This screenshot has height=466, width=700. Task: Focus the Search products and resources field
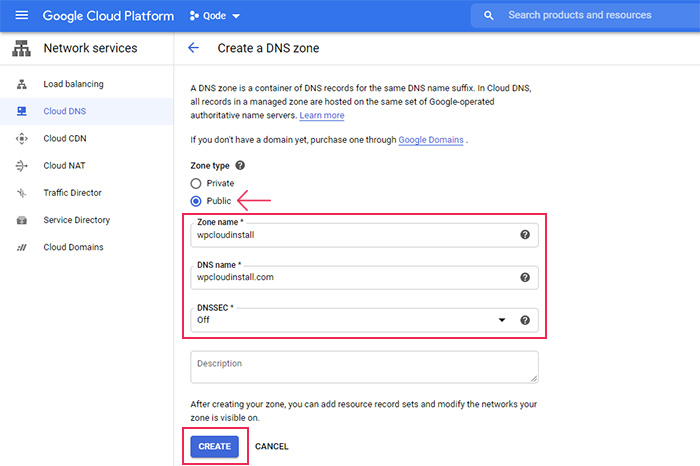coord(585,16)
